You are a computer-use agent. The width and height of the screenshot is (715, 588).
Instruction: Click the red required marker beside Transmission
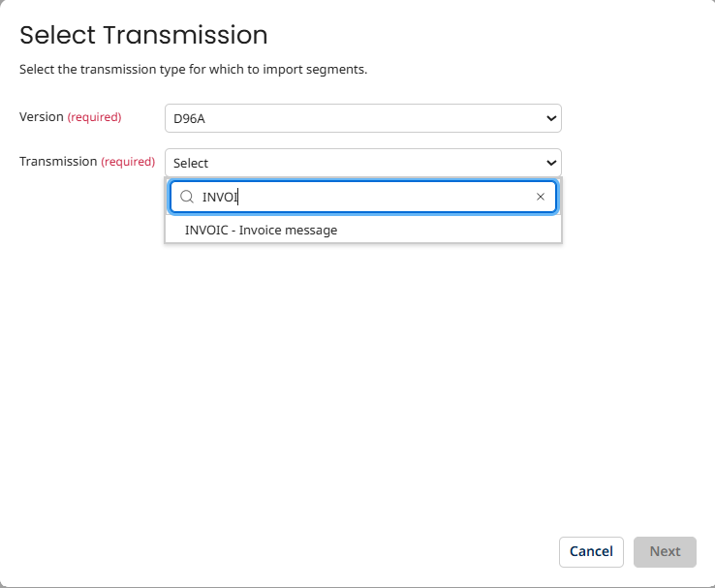point(128,162)
